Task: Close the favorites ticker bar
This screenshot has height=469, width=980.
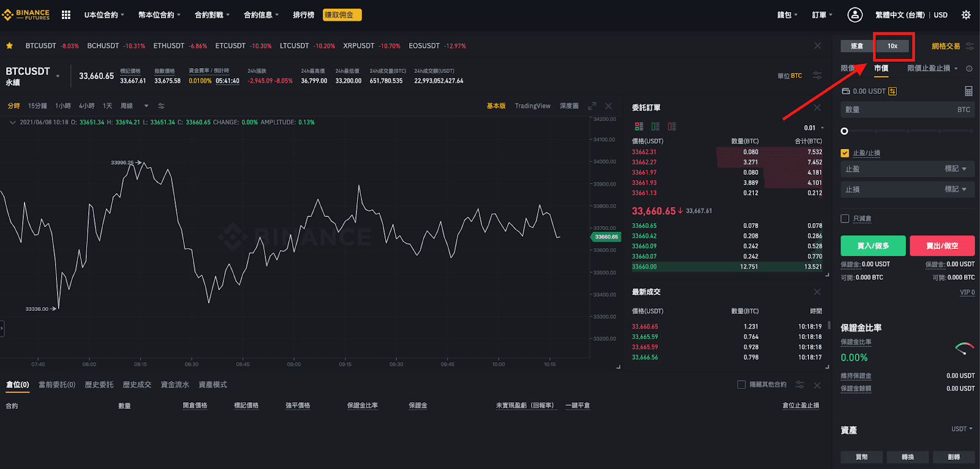Action: [x=818, y=46]
